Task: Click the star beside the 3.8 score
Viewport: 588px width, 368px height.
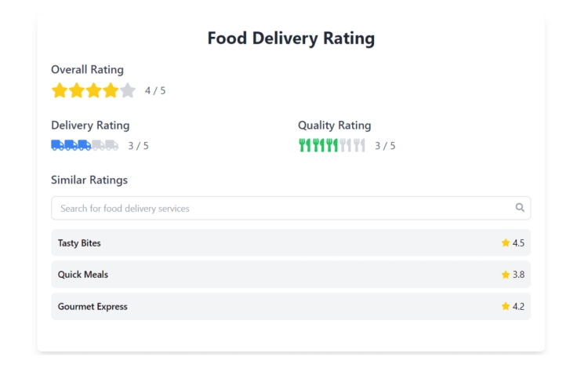Action: tap(506, 275)
